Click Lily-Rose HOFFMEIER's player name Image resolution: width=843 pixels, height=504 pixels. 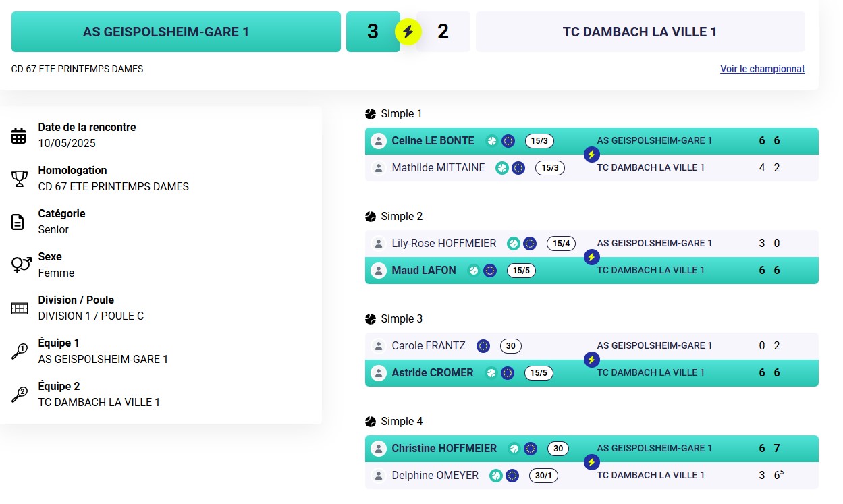pos(444,244)
